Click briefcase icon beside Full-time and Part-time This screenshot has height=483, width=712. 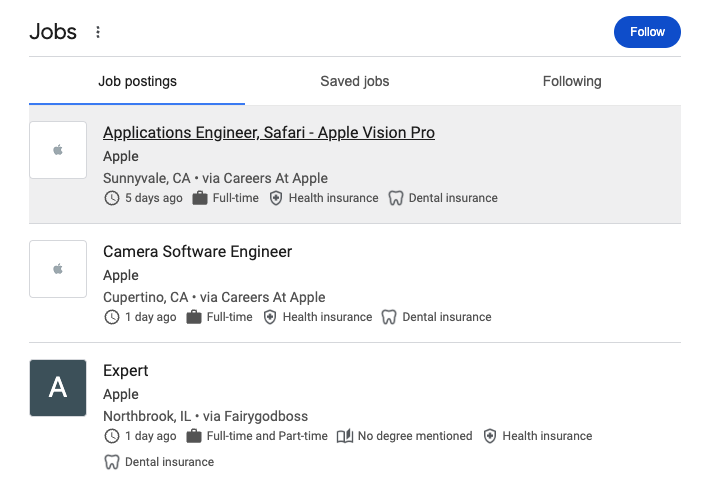[x=194, y=436]
